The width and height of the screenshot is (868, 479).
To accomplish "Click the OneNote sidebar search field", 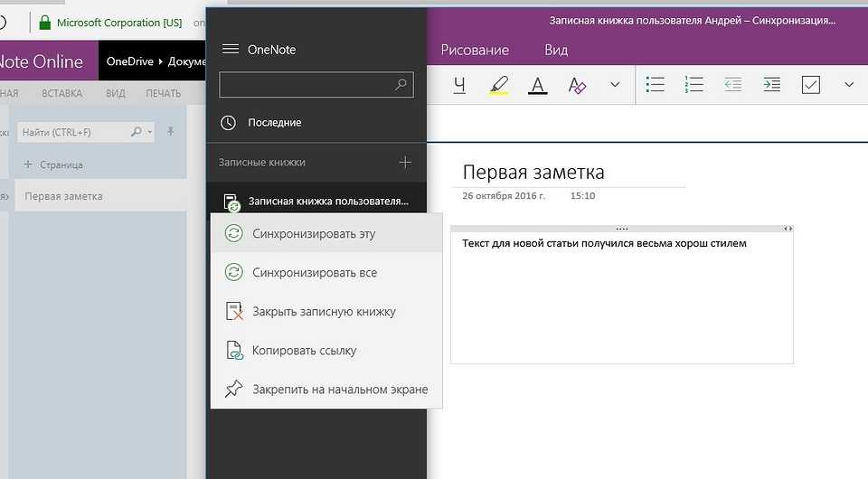I will 307,85.
